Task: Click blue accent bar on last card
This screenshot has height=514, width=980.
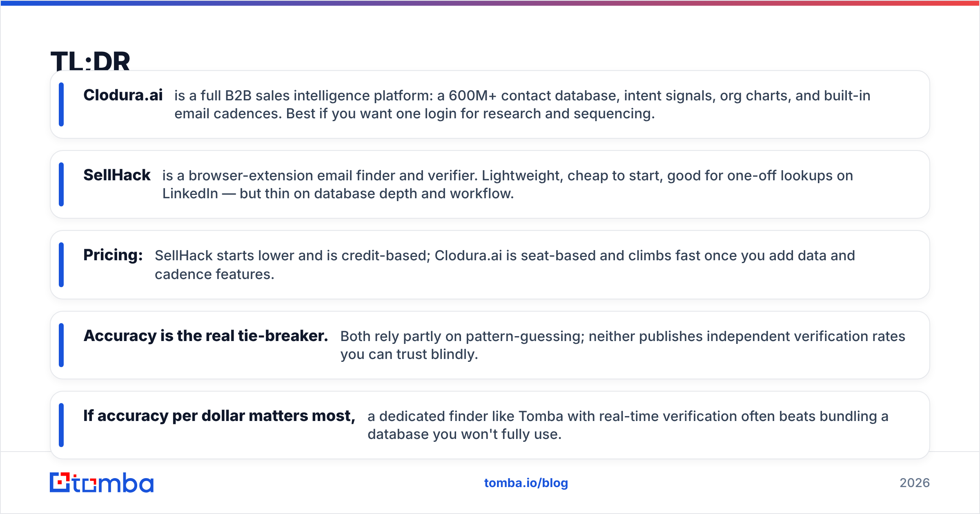Action: (x=61, y=425)
